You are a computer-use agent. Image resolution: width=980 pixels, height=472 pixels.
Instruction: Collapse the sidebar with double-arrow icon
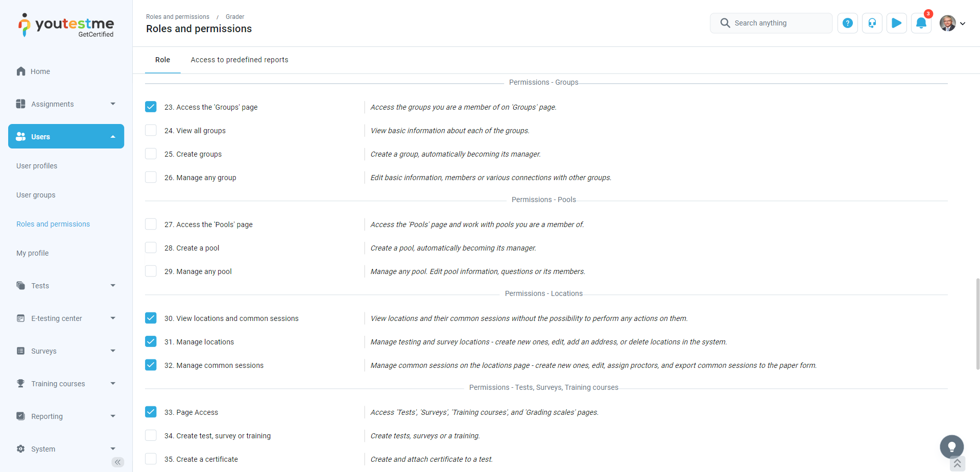117,462
